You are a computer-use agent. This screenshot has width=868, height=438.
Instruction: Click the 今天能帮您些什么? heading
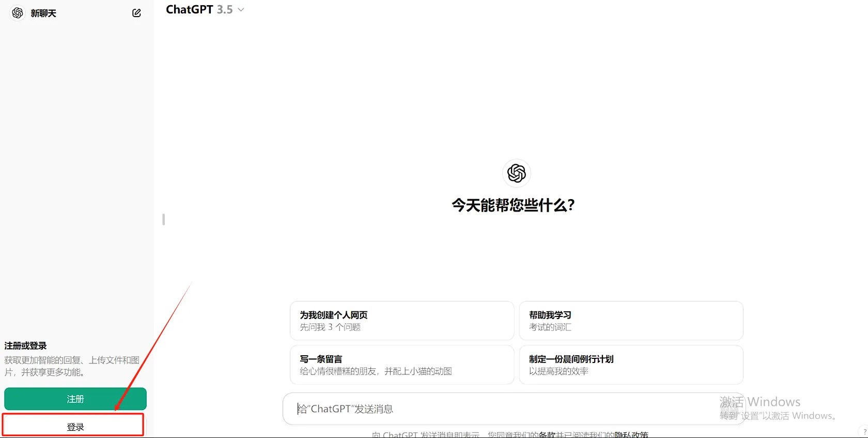513,205
